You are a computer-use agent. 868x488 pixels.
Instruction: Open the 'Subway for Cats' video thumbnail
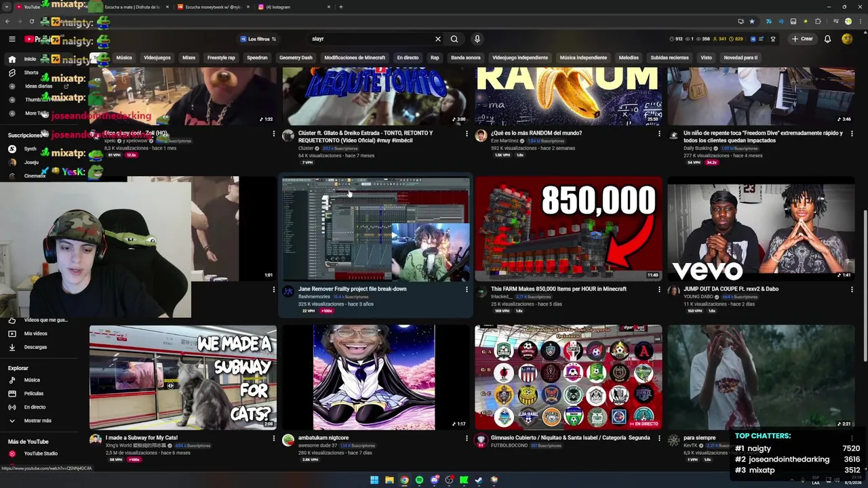pos(183,378)
